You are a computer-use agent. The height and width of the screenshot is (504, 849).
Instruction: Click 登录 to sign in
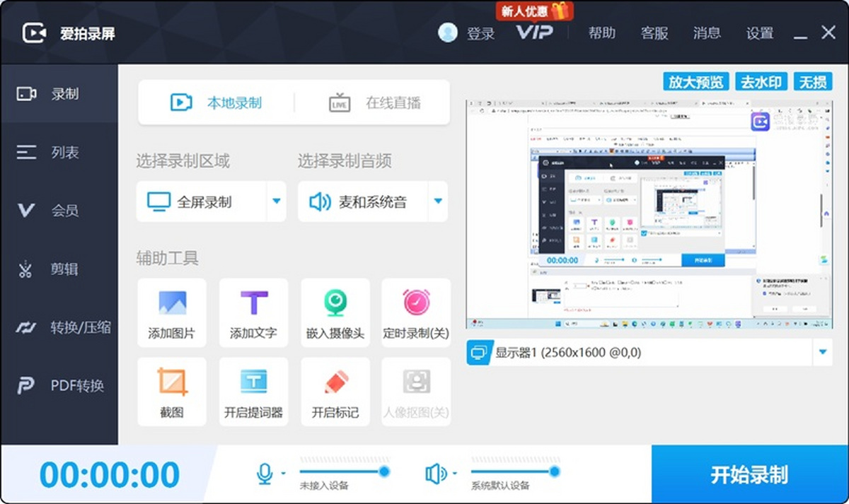(481, 33)
